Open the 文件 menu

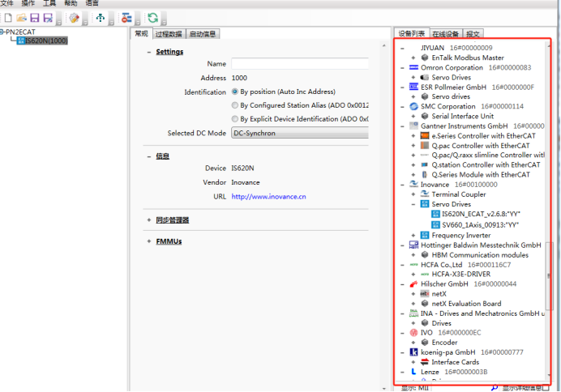(x=6, y=3)
